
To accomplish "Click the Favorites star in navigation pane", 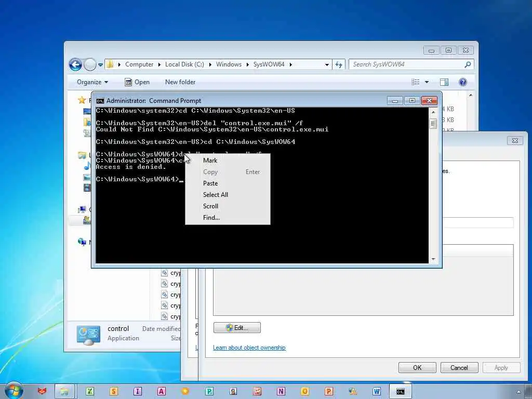I will pyautogui.click(x=82, y=100).
